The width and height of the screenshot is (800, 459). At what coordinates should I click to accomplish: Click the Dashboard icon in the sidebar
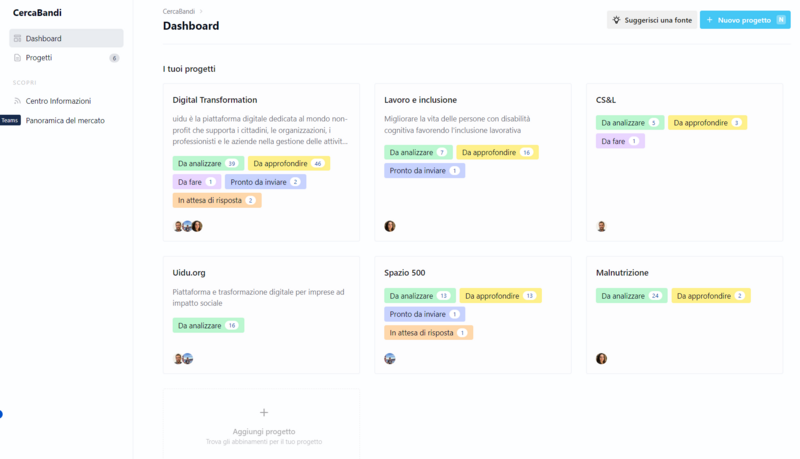pyautogui.click(x=17, y=38)
